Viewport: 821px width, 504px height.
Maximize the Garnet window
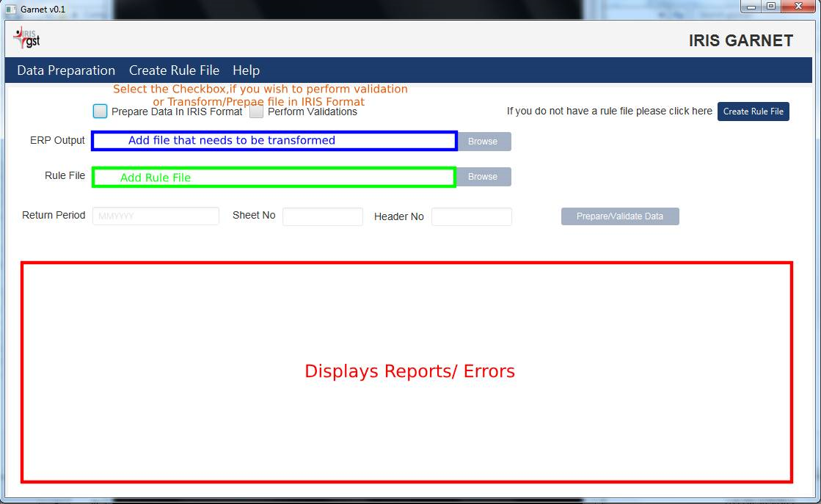click(770, 7)
